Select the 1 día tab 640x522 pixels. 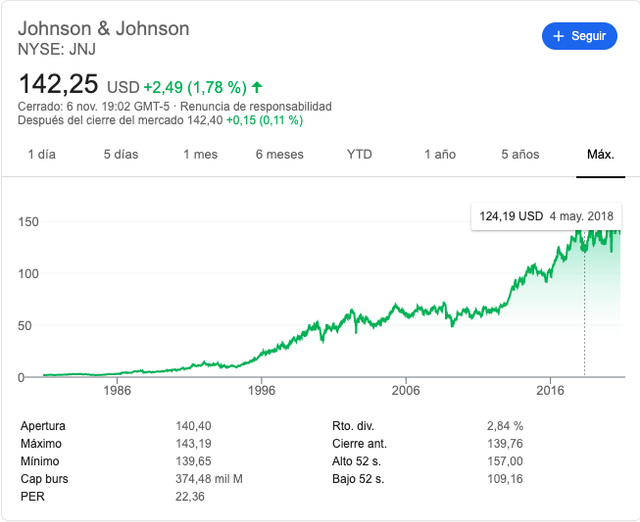tap(42, 154)
